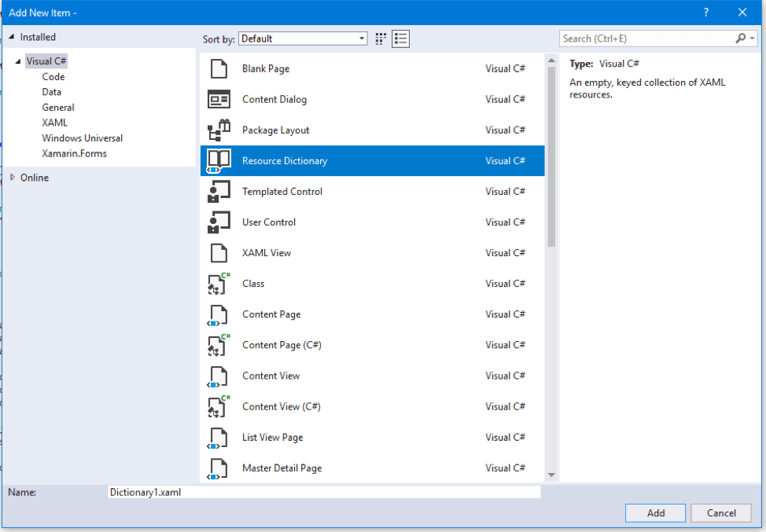Image resolution: width=766 pixels, height=532 pixels.
Task: Switch to small icons view
Action: [x=380, y=38]
